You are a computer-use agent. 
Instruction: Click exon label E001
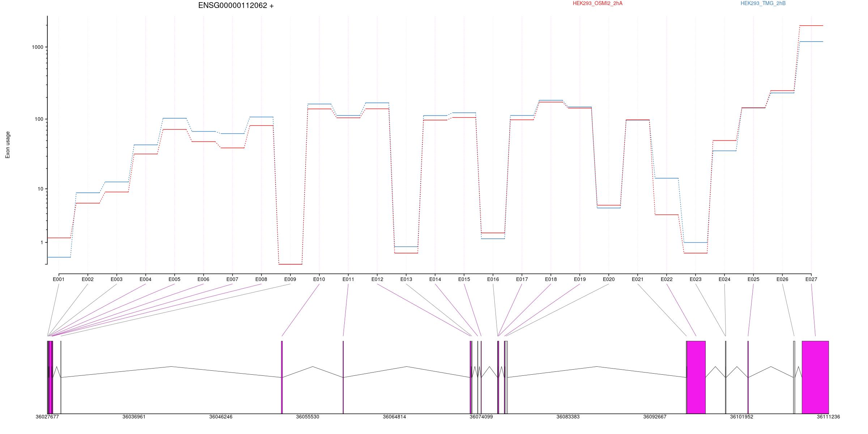tap(59, 279)
